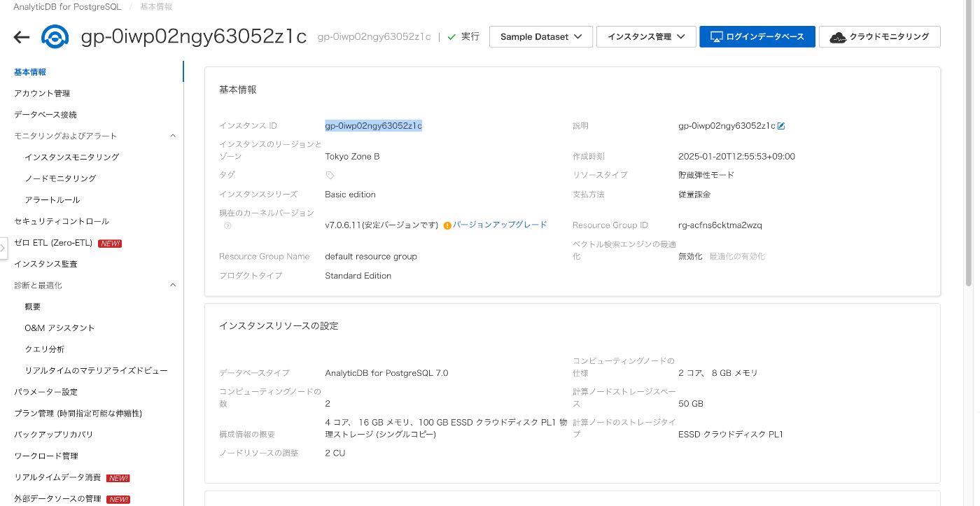Click the back arrow icon
980x506 pixels.
point(22,37)
